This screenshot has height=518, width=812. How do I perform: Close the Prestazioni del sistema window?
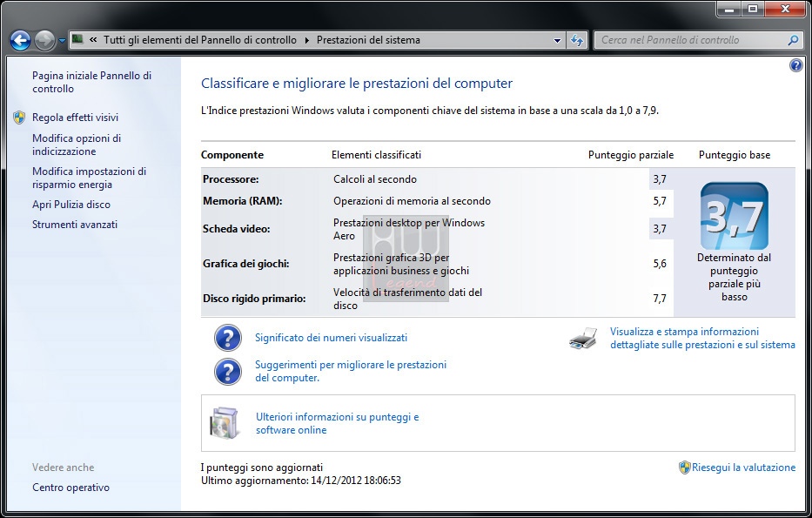785,9
